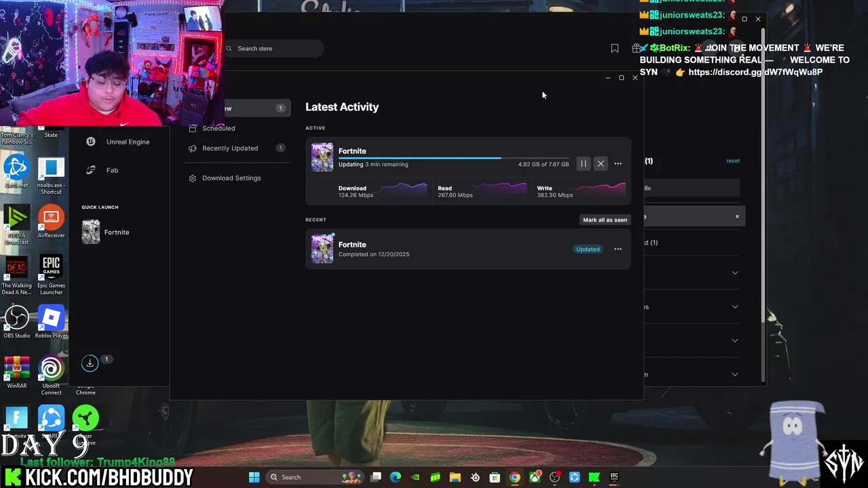Viewport: 868px width, 488px height.
Task: Open options menu for completed Fortnite entry
Action: tap(618, 249)
